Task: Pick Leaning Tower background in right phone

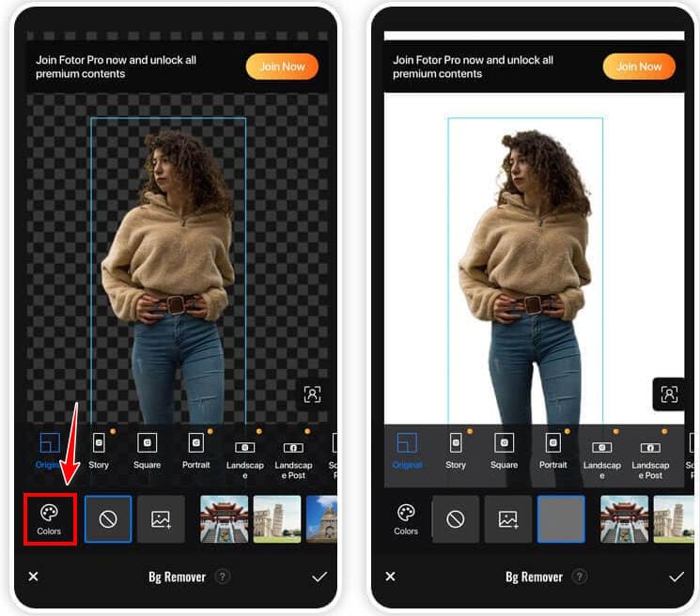Action: coord(674,518)
